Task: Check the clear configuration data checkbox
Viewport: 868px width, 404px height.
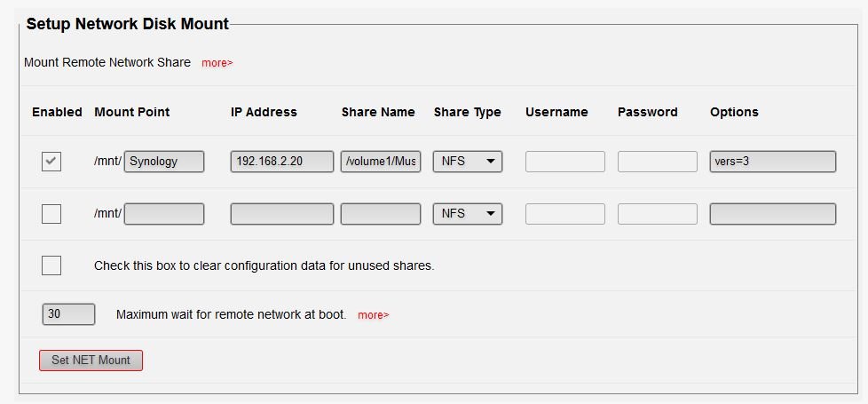Action: click(x=51, y=265)
